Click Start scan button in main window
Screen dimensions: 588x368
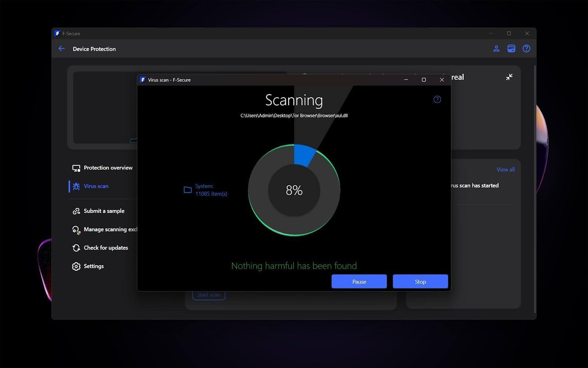pyautogui.click(x=209, y=295)
